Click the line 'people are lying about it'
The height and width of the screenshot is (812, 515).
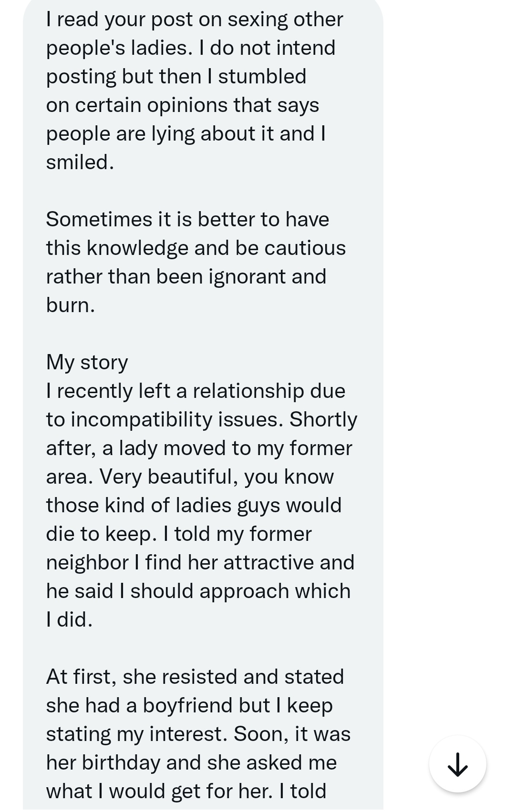pos(185,133)
